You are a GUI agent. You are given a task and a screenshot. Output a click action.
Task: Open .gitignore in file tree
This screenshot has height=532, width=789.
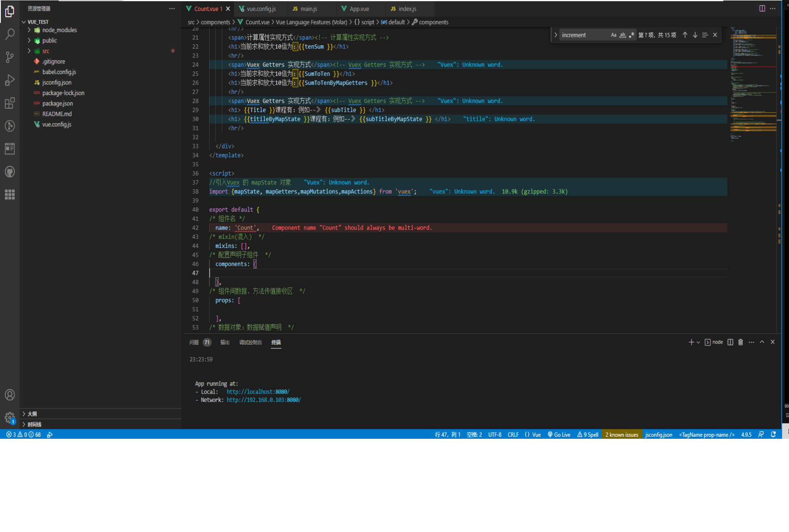54,61
